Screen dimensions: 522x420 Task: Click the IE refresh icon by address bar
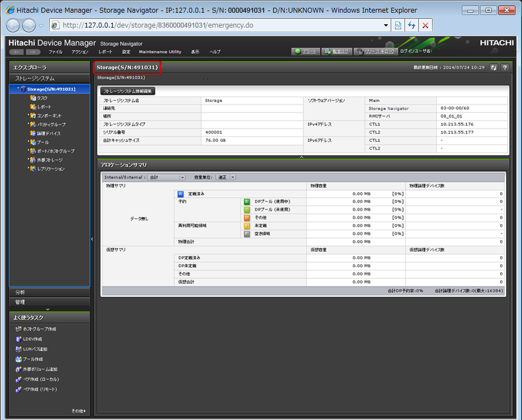[411, 25]
